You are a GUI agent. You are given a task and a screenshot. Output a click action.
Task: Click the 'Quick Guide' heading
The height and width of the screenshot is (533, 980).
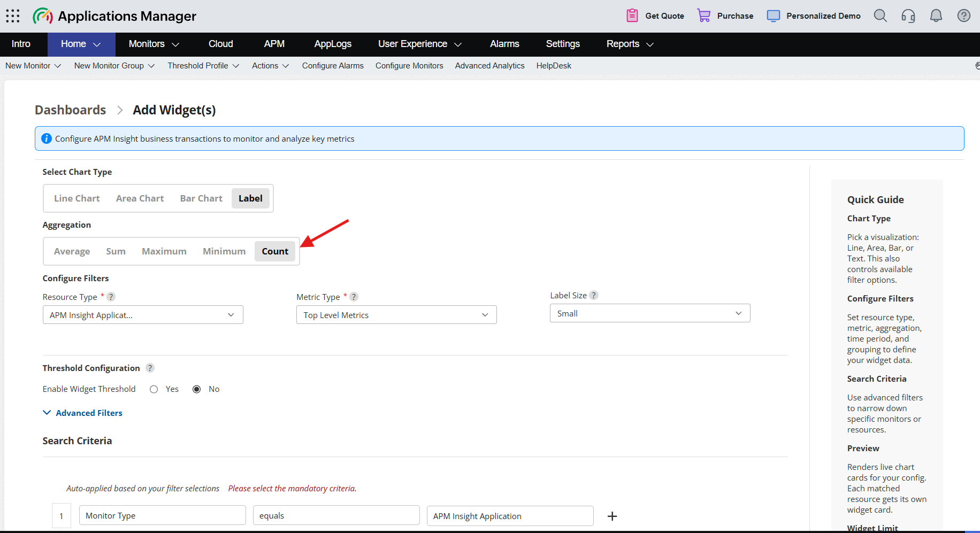(x=876, y=199)
